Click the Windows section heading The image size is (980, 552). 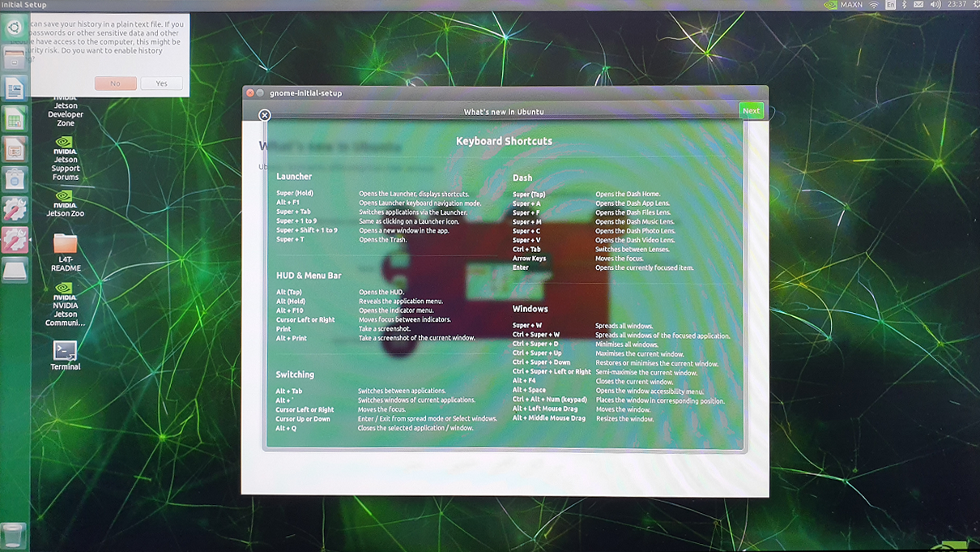(530, 309)
